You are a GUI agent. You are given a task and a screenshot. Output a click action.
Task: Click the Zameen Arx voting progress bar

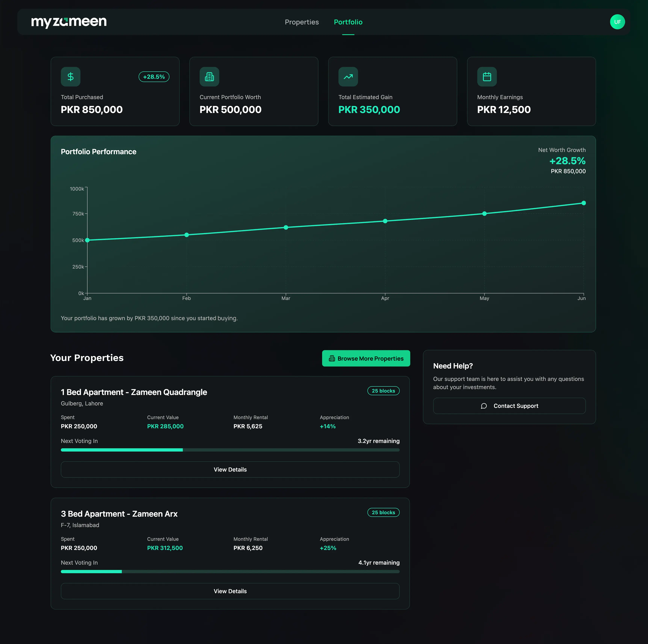pyautogui.click(x=230, y=571)
